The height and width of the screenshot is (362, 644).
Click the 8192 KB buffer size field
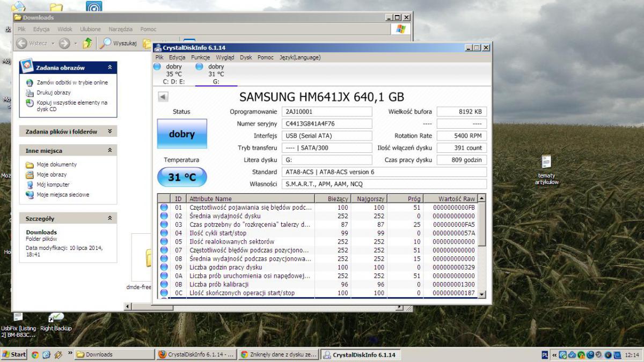tap(462, 112)
